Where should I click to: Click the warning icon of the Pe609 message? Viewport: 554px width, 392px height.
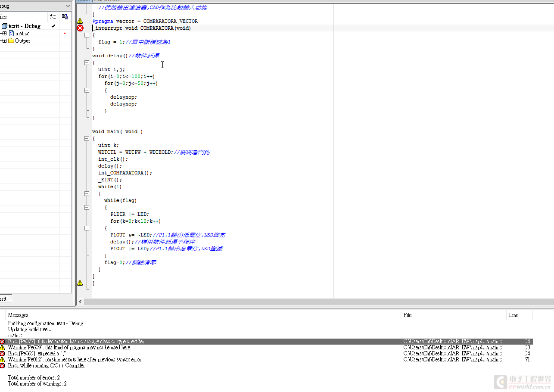coord(2,347)
